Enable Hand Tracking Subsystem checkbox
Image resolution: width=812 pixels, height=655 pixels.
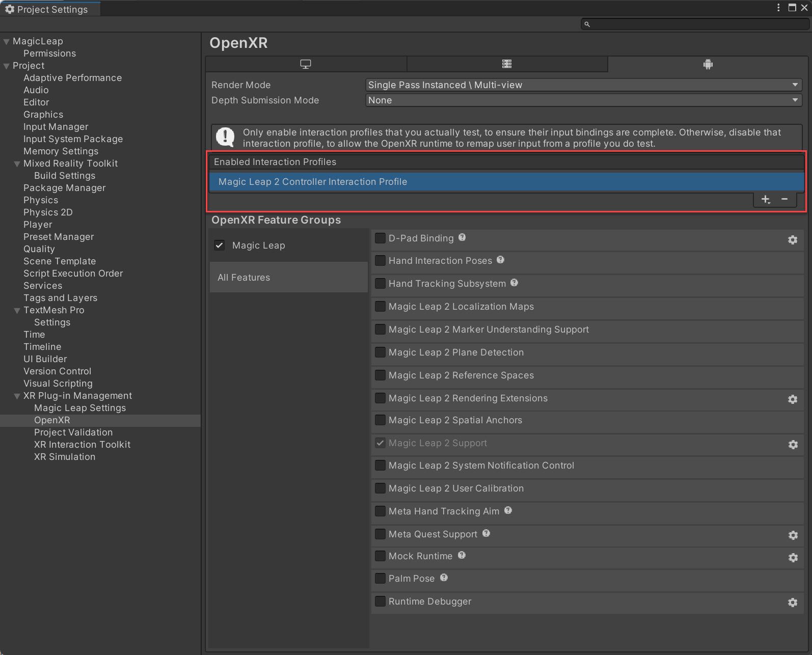click(380, 283)
